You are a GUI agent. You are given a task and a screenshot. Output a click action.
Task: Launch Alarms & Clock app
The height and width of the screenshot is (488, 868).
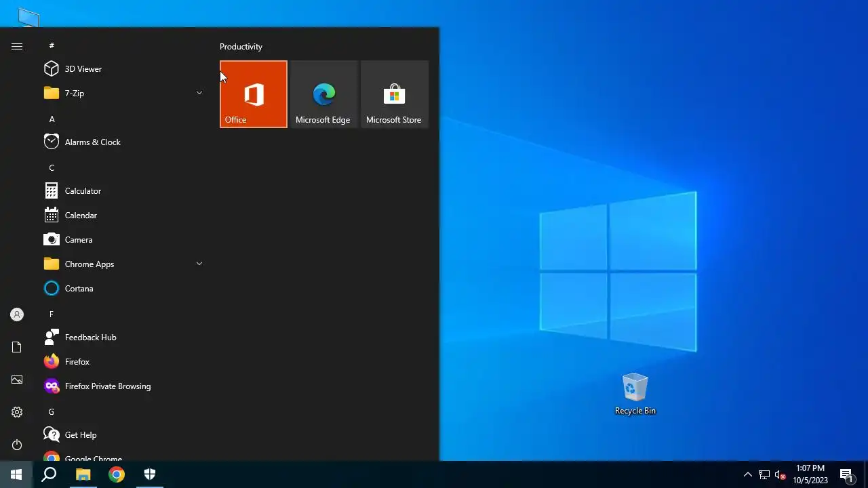click(x=123, y=142)
